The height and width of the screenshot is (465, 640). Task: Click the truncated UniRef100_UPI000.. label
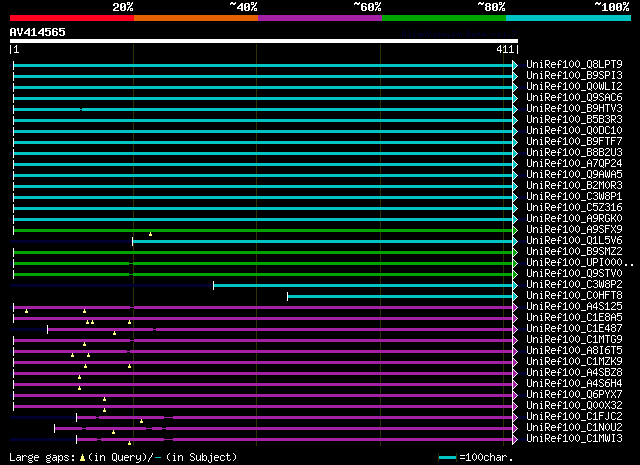pos(580,263)
